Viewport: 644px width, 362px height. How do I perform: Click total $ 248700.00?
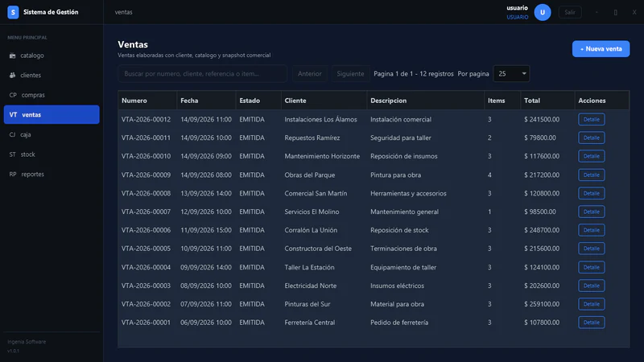[x=542, y=230]
